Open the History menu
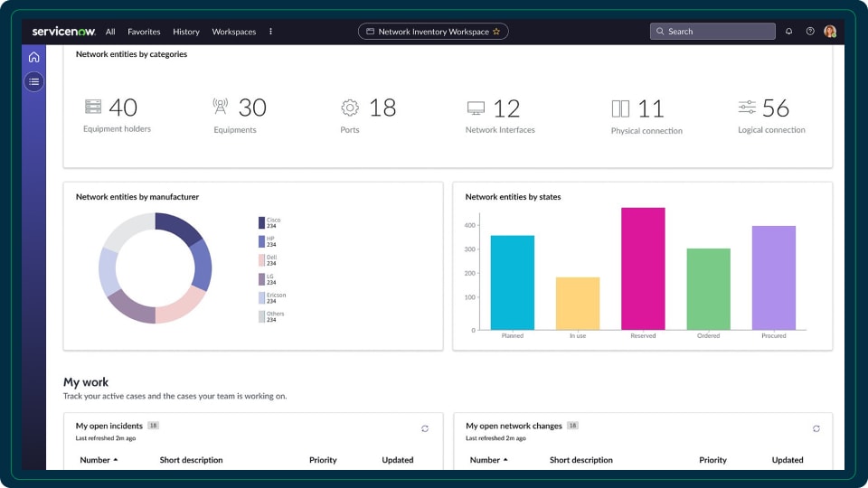868x488 pixels. pos(185,32)
